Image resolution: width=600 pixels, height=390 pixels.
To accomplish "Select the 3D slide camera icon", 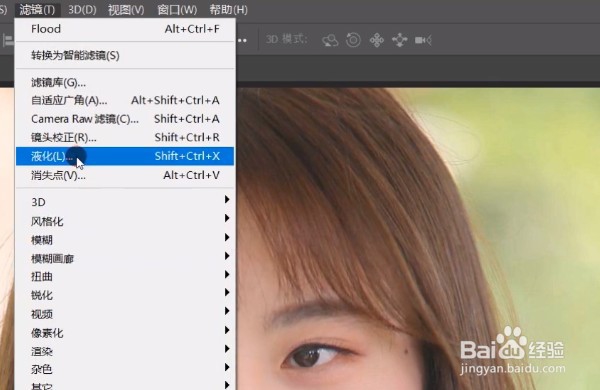I will [400, 40].
